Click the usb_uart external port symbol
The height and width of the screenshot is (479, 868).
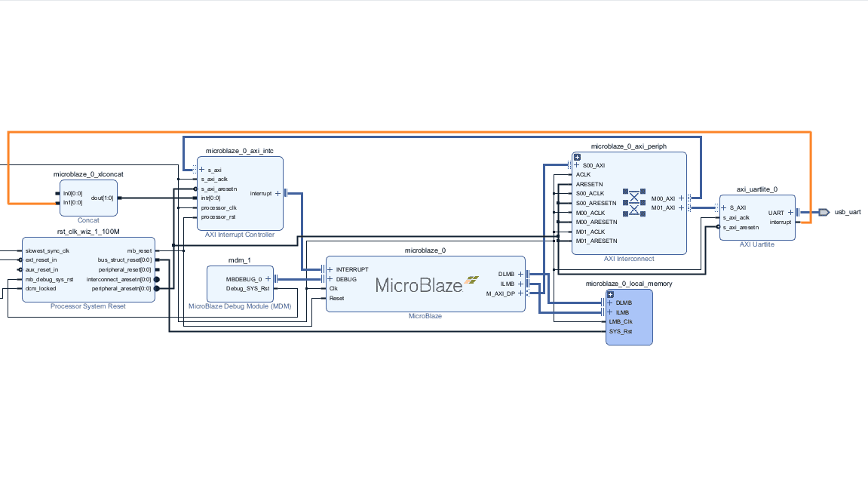(824, 213)
